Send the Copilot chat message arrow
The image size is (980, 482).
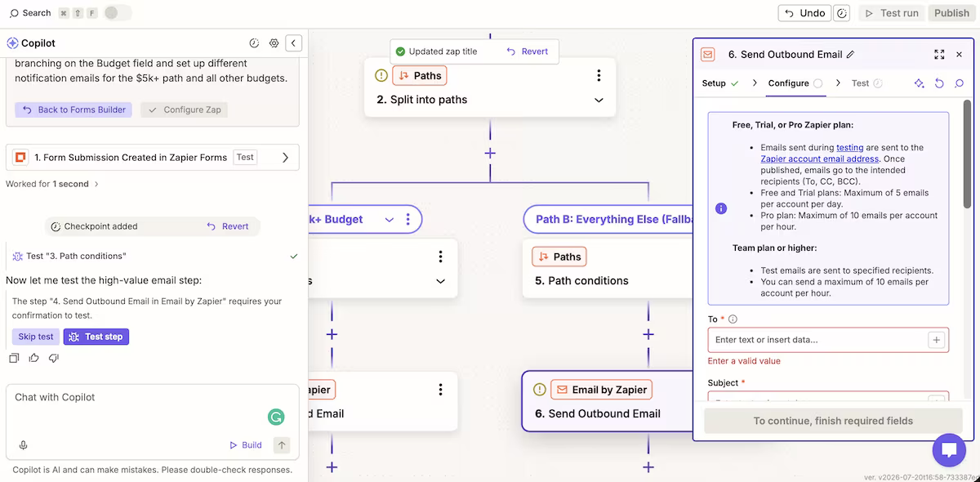282,445
